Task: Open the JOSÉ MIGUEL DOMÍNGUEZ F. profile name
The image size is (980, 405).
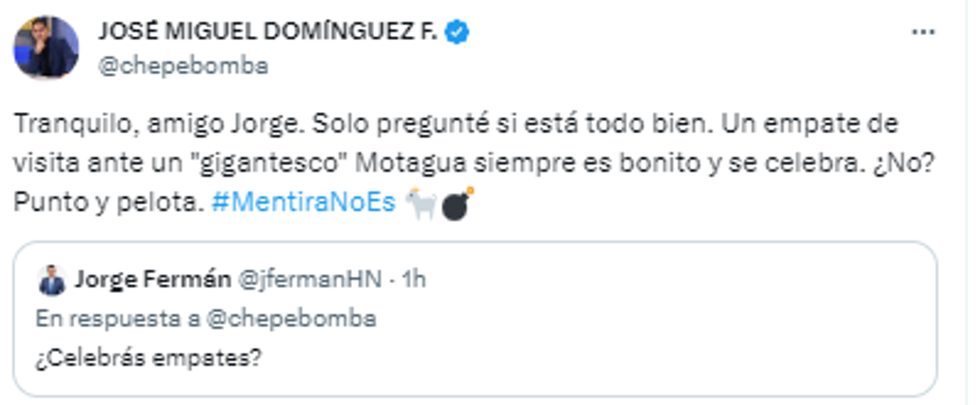Action: point(269,32)
